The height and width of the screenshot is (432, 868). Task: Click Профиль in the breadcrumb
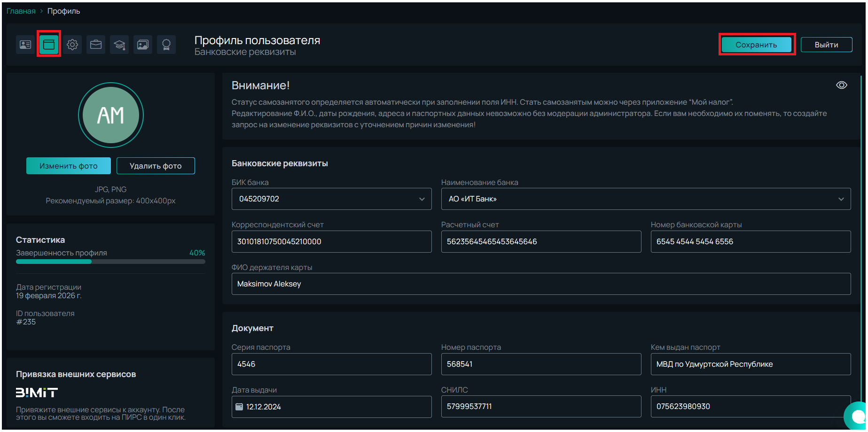pos(63,11)
